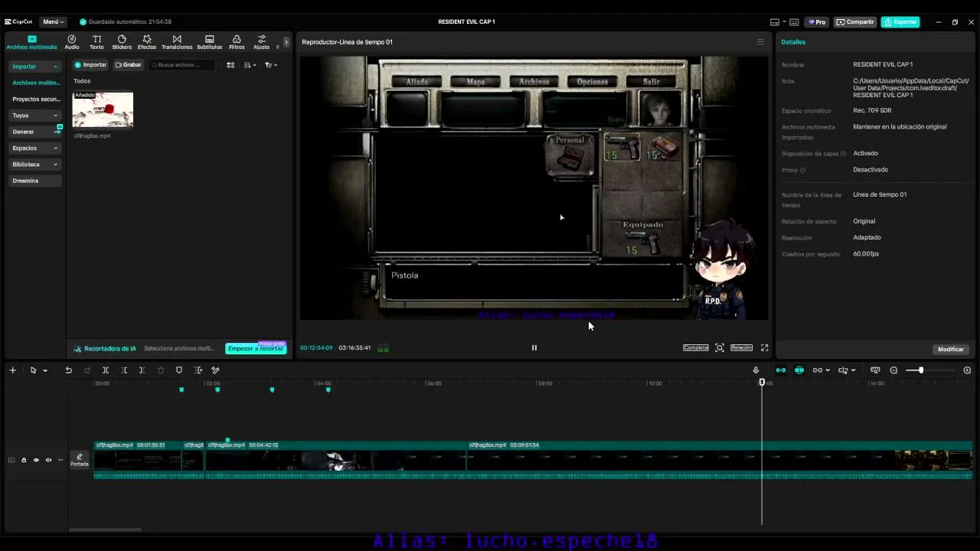Click the Exportar button
The width and height of the screenshot is (980, 551).
tap(900, 22)
